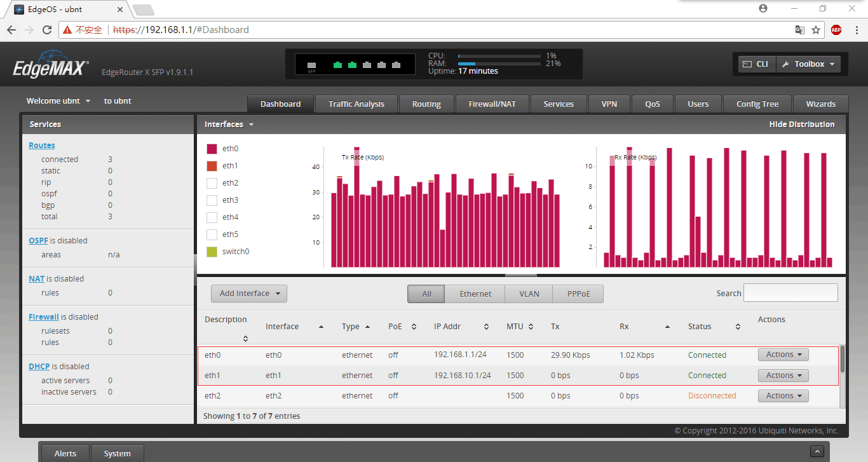This screenshot has width=868, height=462.
Task: Open the DHCP link in Services
Action: [x=39, y=367]
